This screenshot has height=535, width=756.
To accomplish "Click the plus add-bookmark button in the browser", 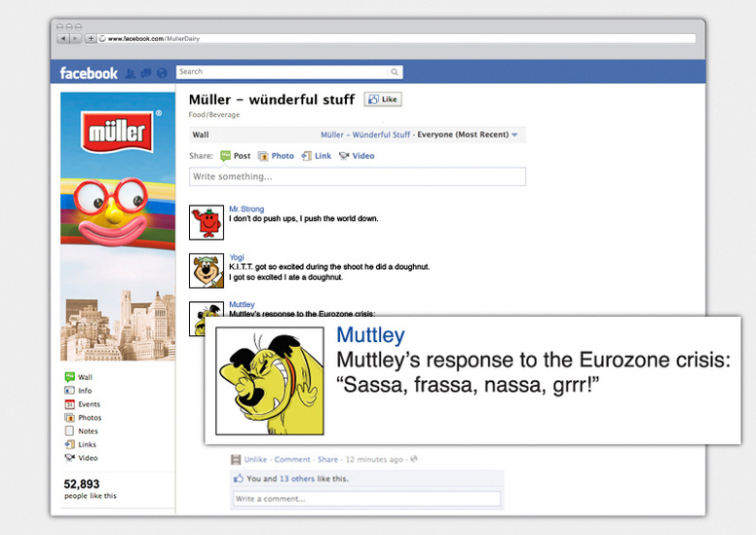I will click(91, 38).
